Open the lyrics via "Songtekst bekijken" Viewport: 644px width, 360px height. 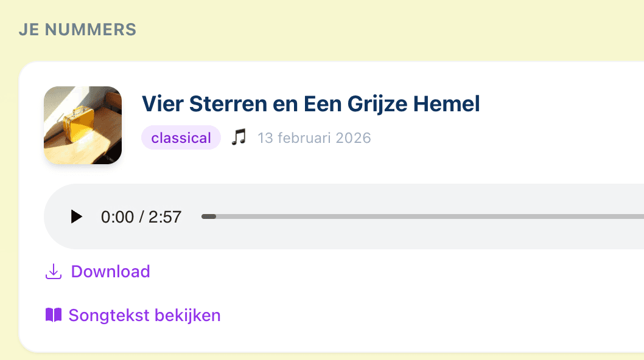pos(145,315)
